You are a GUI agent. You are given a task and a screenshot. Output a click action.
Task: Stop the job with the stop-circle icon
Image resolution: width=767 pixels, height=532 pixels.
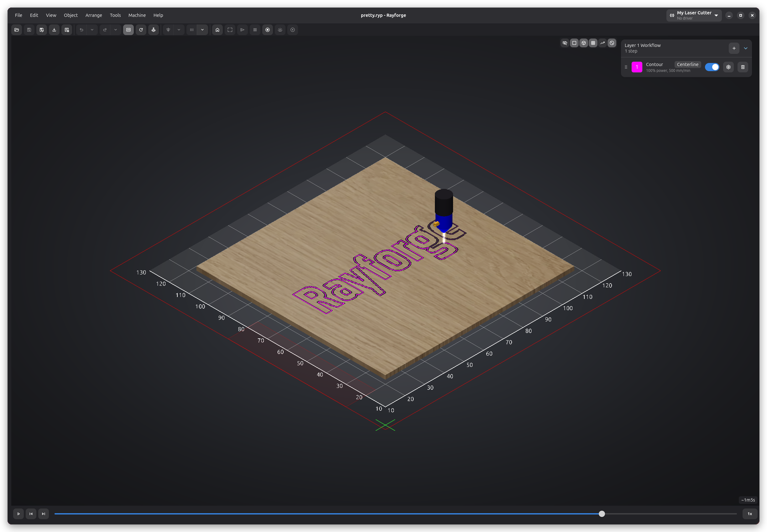coord(267,30)
